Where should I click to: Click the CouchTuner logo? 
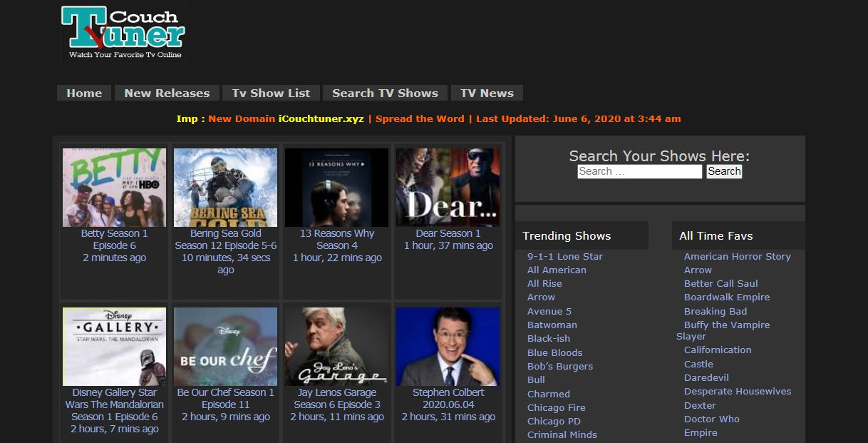(122, 31)
